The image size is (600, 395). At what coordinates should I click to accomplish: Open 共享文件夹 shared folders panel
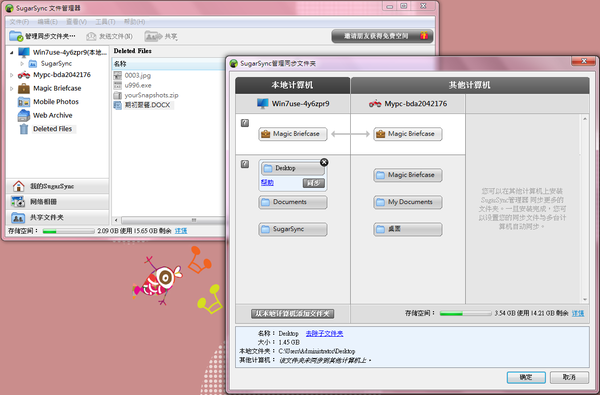(57, 217)
